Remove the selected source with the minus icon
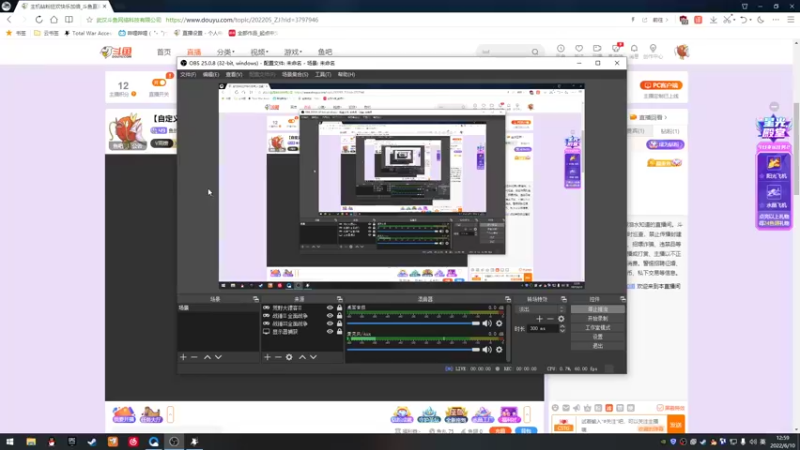This screenshot has height=450, width=800. (278, 357)
